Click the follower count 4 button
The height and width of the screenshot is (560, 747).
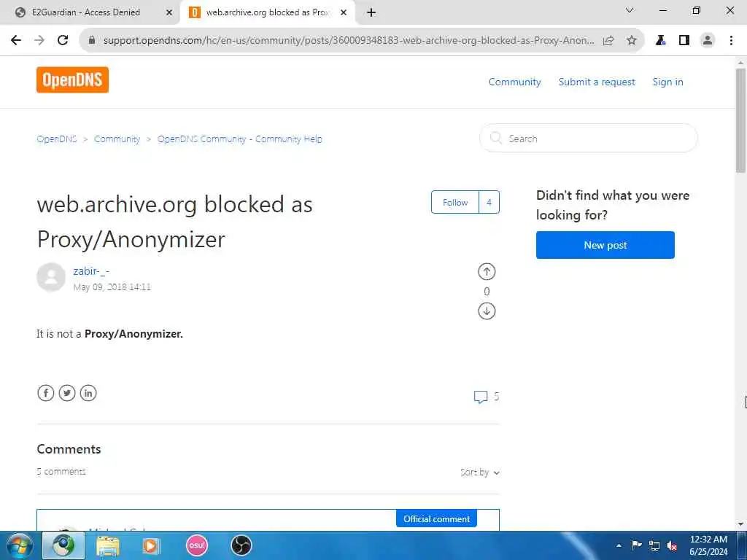pos(489,203)
